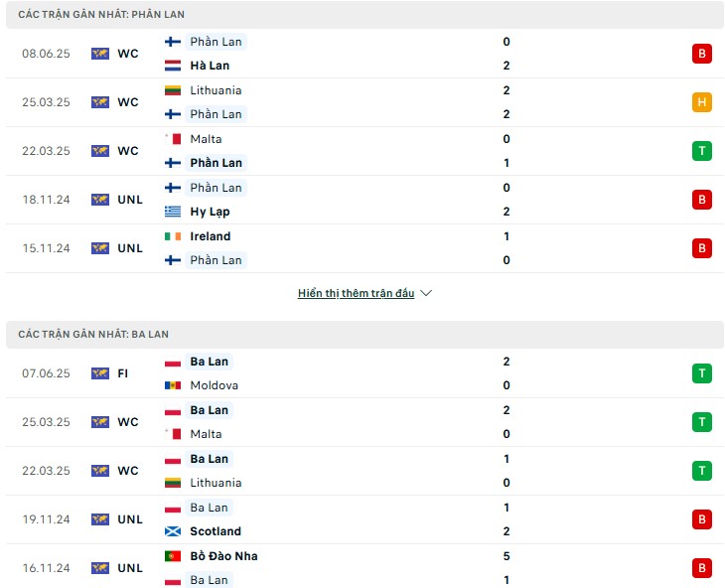Click the Malta flag in the Ba Lan section
This screenshot has width=725, height=588.
(x=173, y=434)
